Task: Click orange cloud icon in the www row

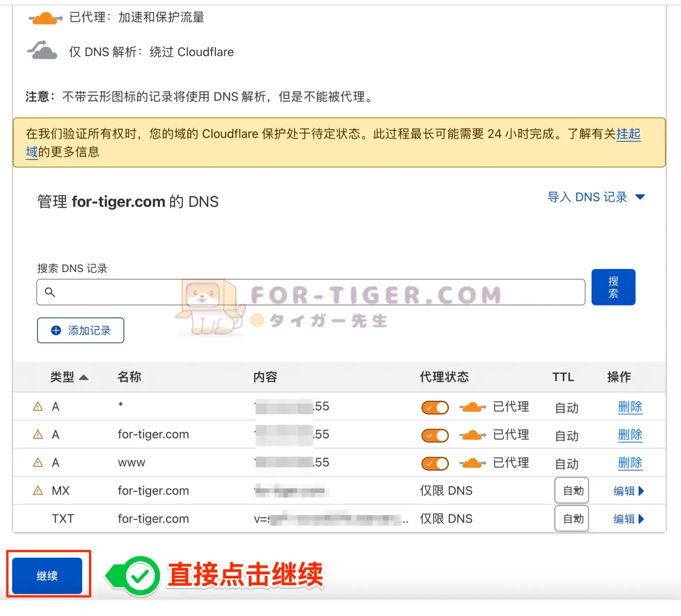Action: click(x=472, y=463)
